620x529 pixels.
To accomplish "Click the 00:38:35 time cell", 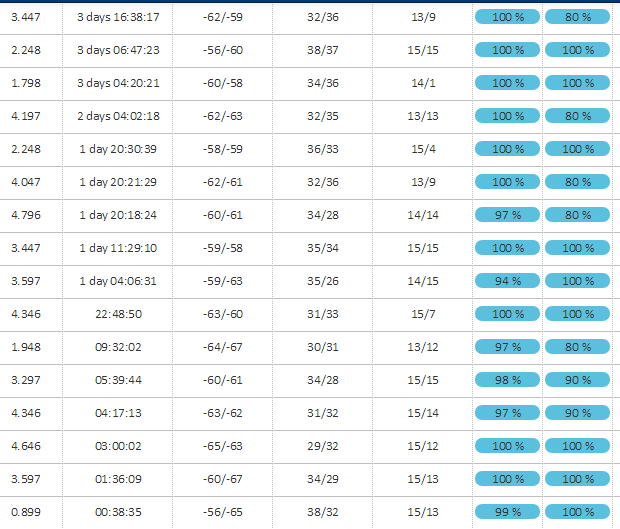I will tap(118, 512).
